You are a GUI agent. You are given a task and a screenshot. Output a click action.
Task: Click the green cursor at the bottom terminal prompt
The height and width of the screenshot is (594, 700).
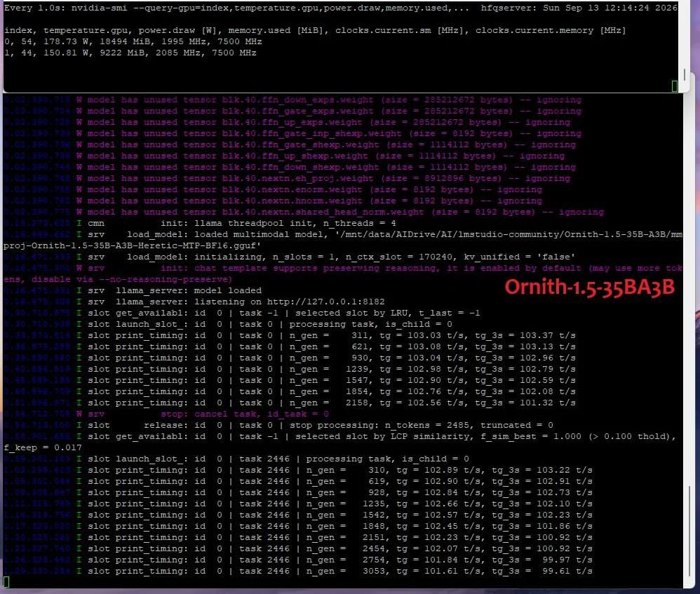(x=6, y=582)
